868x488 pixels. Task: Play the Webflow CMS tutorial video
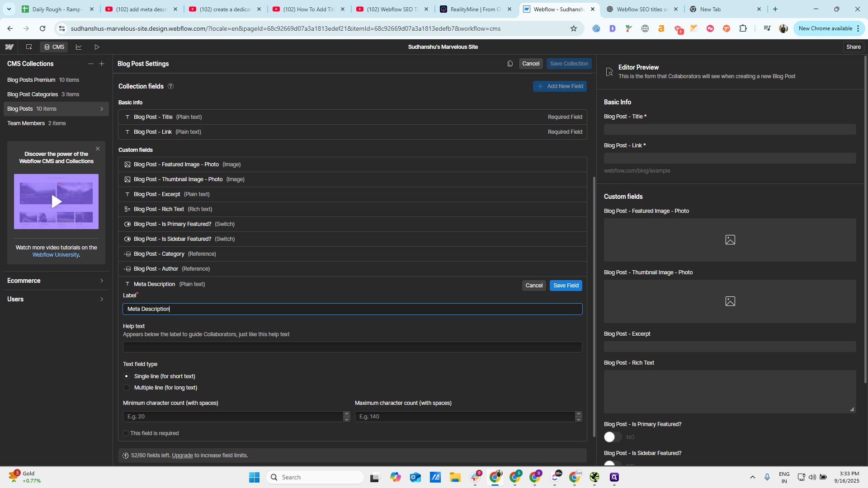click(x=57, y=202)
